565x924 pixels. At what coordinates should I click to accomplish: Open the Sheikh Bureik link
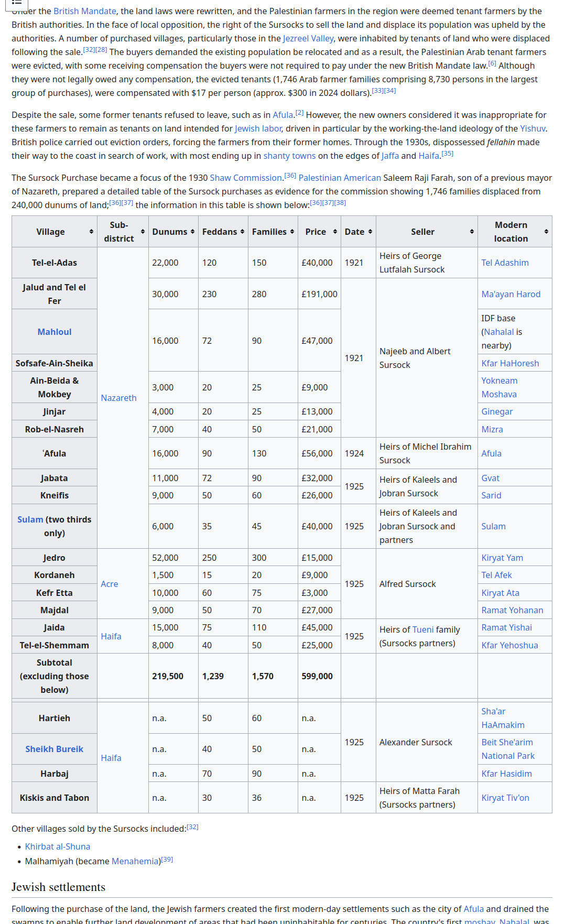coord(55,749)
